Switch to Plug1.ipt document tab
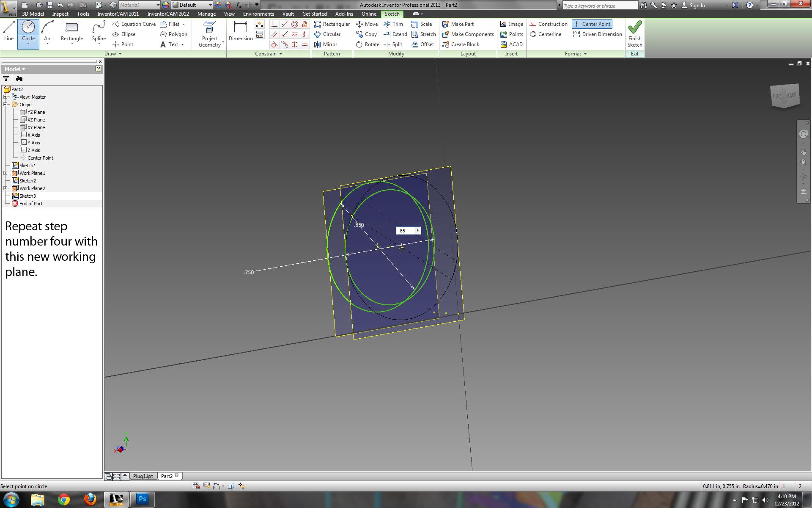The image size is (812, 508). coord(143,476)
